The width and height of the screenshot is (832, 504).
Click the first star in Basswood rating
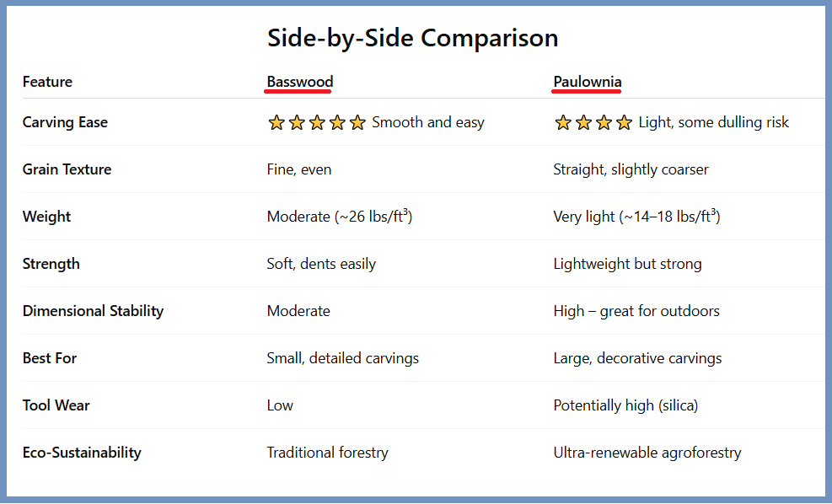tap(276, 123)
